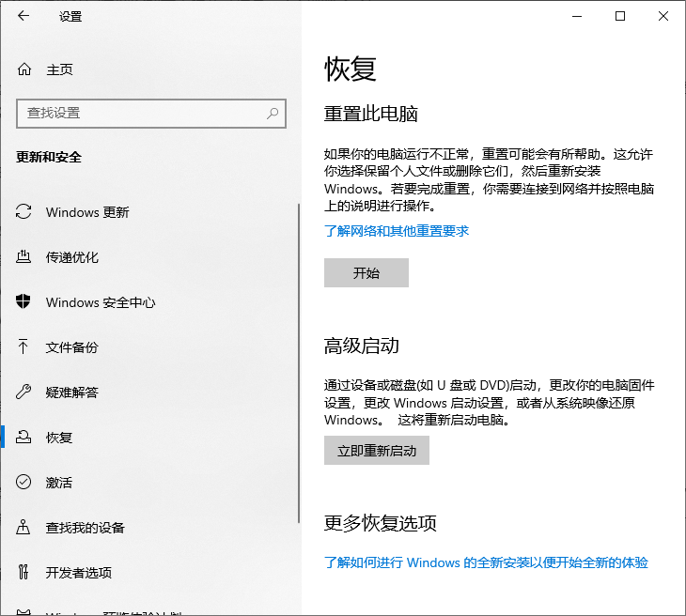Open the 了解网络和其他重置要求 link
The image size is (686, 616).
point(397,231)
